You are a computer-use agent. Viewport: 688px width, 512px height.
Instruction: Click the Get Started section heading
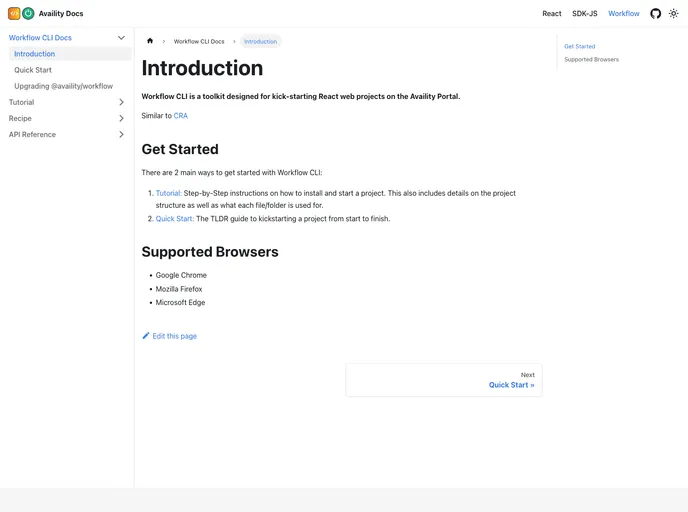[x=180, y=149]
